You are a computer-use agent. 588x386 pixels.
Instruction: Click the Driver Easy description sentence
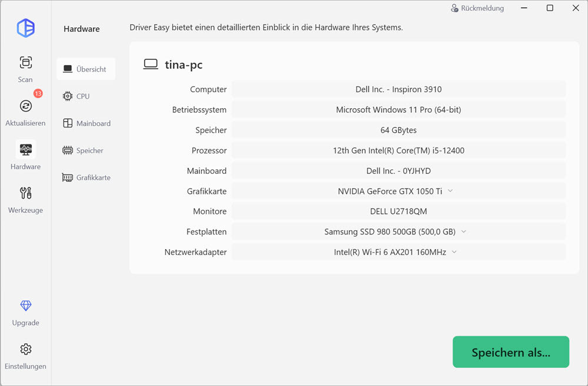[x=266, y=28]
